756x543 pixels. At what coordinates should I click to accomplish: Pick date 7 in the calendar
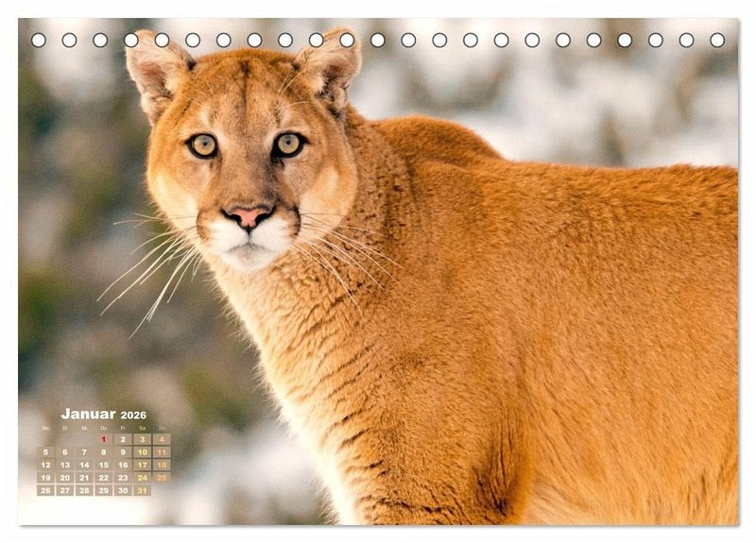tap(84, 452)
